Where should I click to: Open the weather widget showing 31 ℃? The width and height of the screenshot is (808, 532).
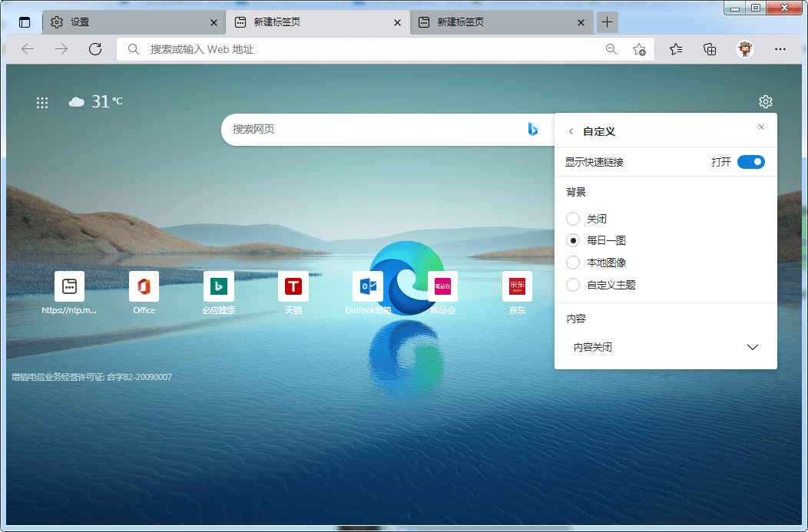click(96, 101)
